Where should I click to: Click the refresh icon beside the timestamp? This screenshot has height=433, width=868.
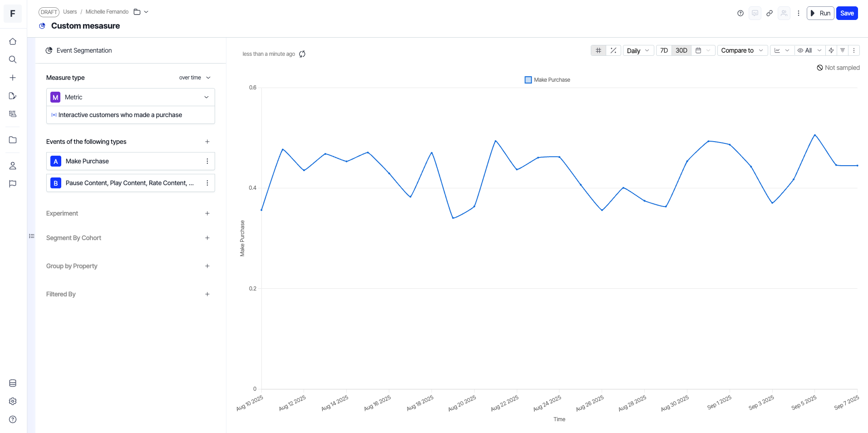(x=302, y=54)
